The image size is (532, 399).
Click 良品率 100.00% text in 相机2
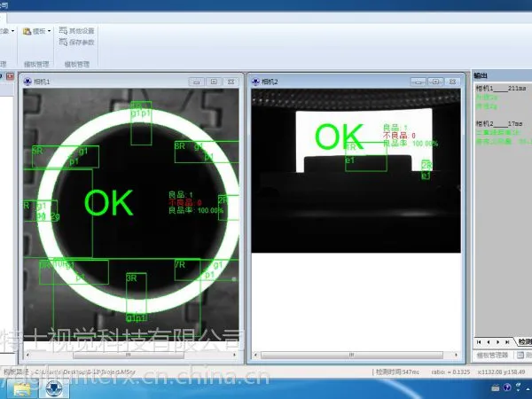pos(411,144)
